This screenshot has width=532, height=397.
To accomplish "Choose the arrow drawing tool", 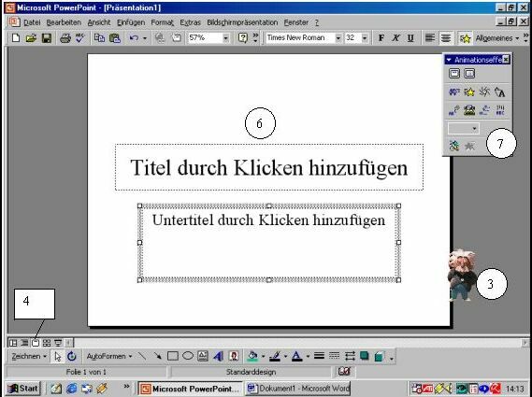I will pyautogui.click(x=157, y=356).
